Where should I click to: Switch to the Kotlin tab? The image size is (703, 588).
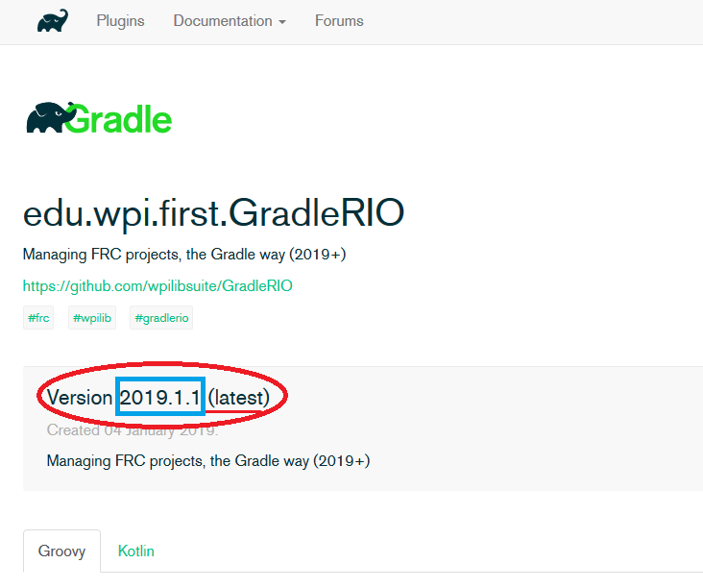click(135, 551)
